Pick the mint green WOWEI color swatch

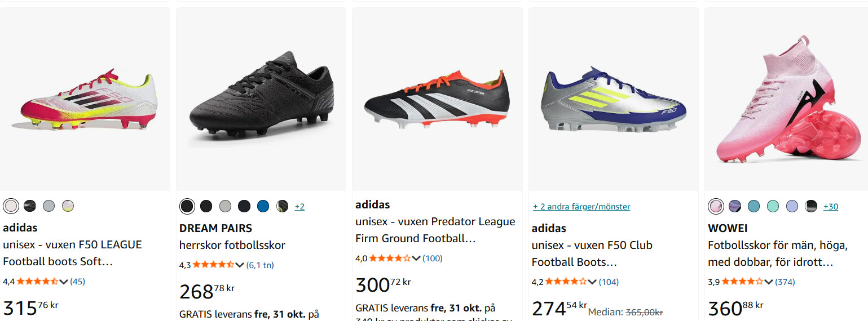tap(773, 206)
